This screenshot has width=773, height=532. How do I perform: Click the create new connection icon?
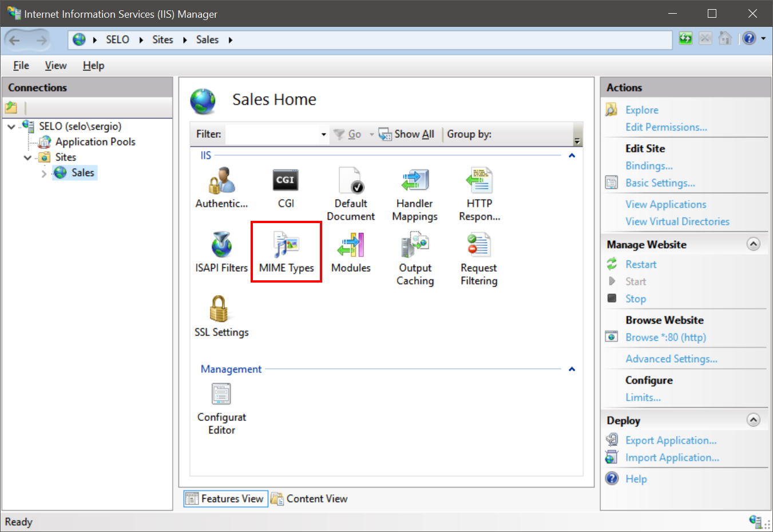click(11, 107)
